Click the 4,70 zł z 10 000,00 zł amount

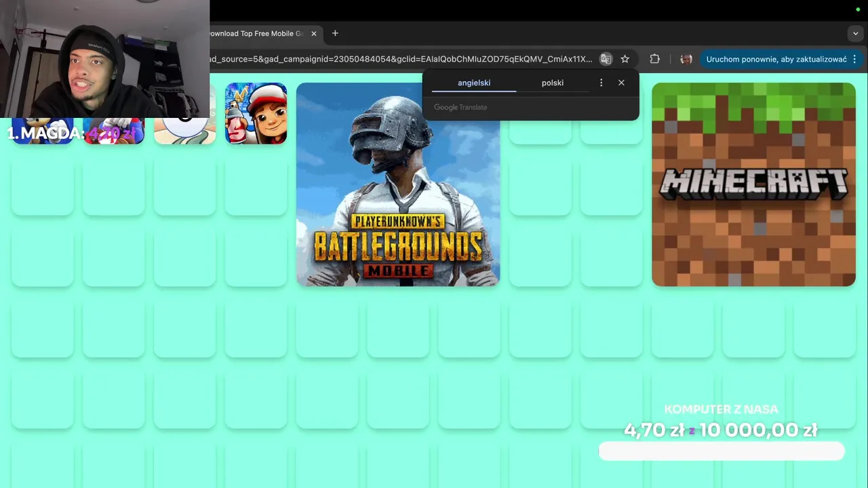(x=721, y=430)
